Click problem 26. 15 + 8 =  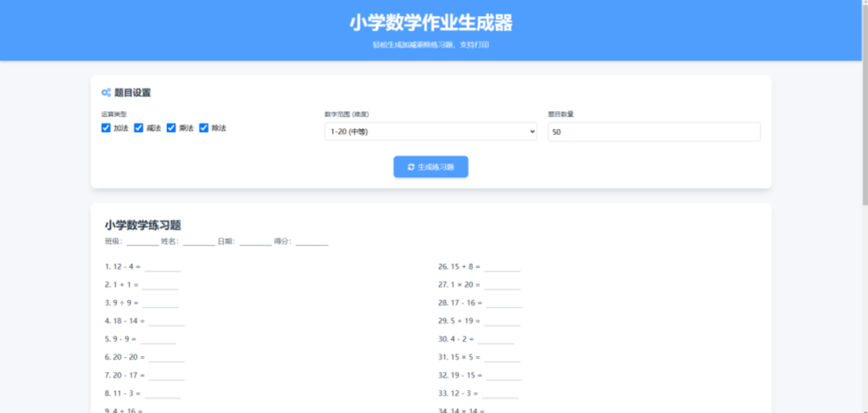tap(459, 266)
